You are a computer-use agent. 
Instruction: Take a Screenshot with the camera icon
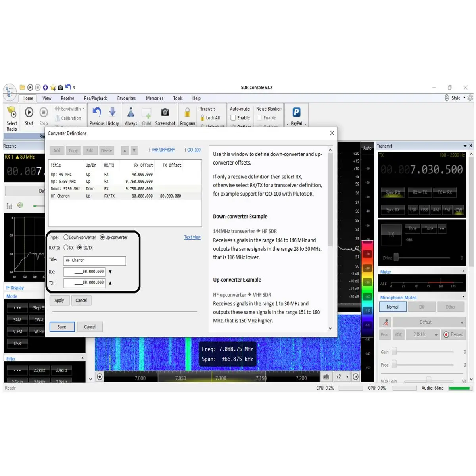tap(165, 112)
